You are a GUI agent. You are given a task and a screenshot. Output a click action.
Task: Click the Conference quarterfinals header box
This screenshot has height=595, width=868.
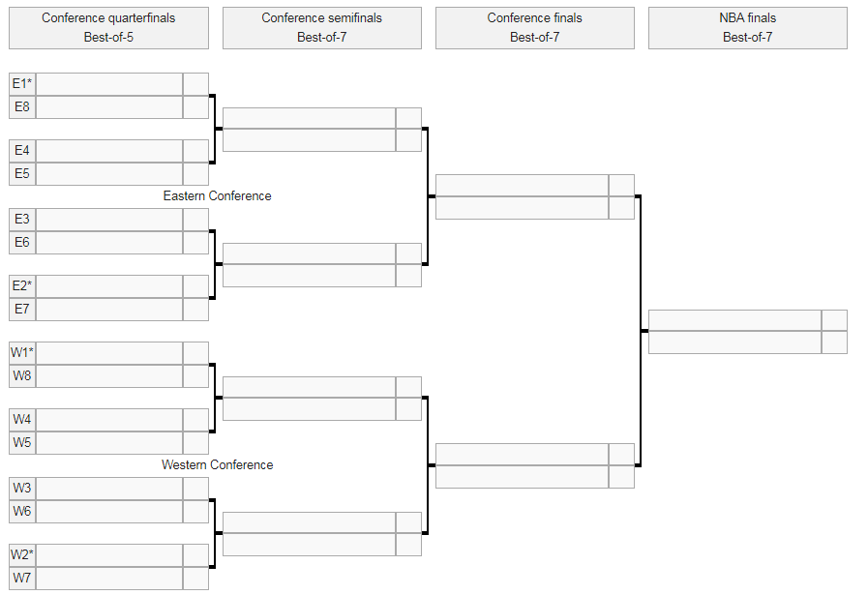108,28
